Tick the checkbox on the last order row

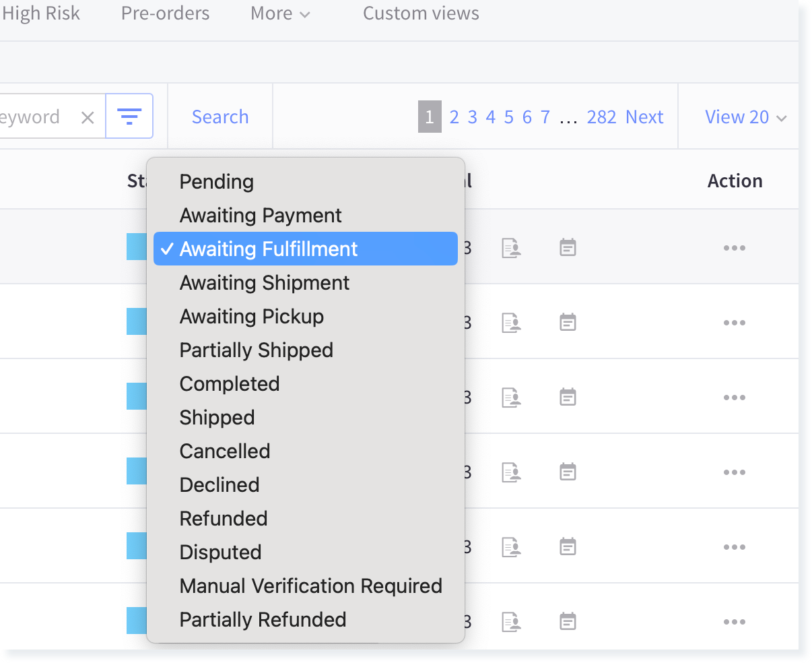(137, 621)
